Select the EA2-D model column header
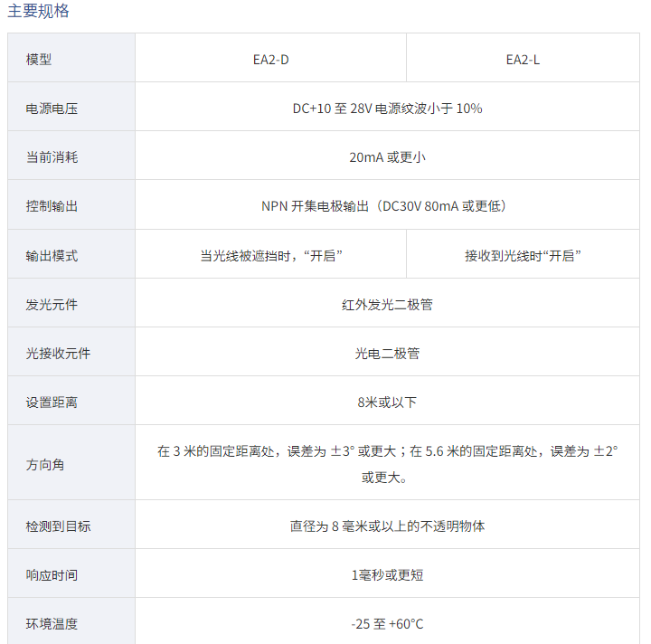Viewport: 651px width, 644px height. coord(270,60)
